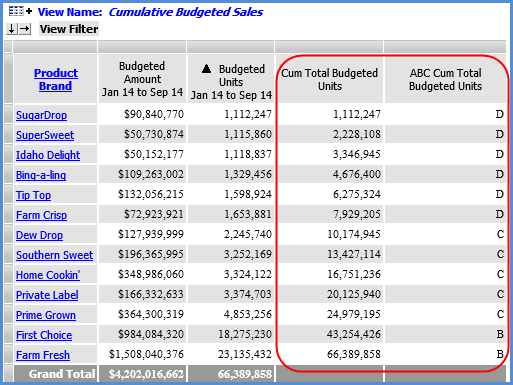The width and height of the screenshot is (513, 385).
Task: Open the Idaho Delight brand link
Action: pyautogui.click(x=48, y=155)
